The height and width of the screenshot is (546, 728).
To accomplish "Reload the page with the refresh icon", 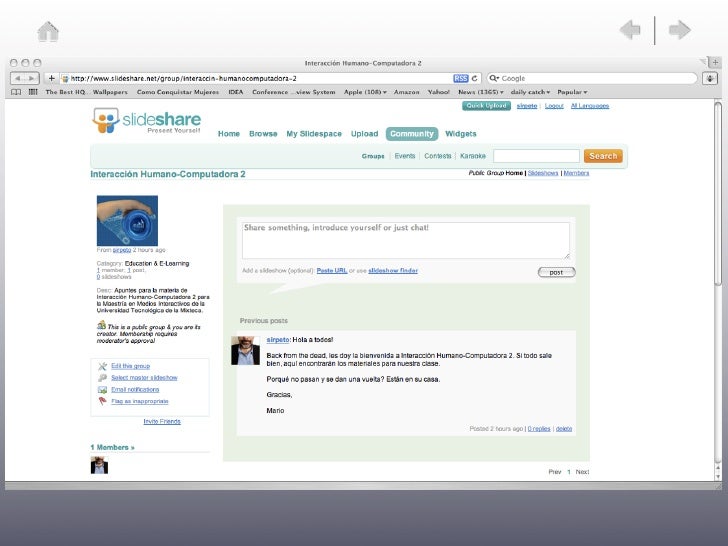I will (474, 78).
